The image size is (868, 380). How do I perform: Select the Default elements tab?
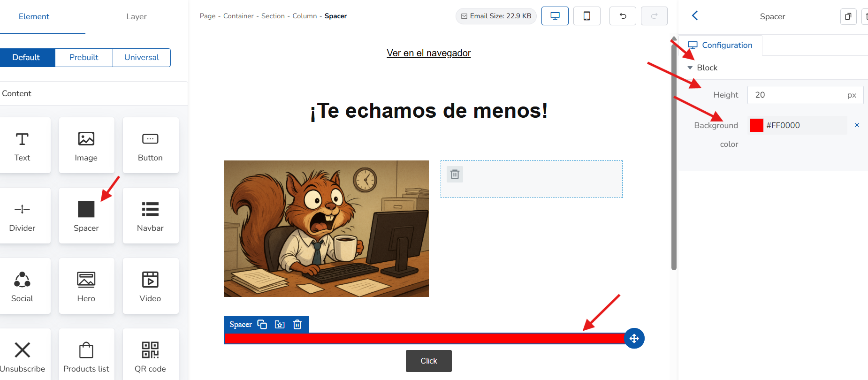point(26,58)
